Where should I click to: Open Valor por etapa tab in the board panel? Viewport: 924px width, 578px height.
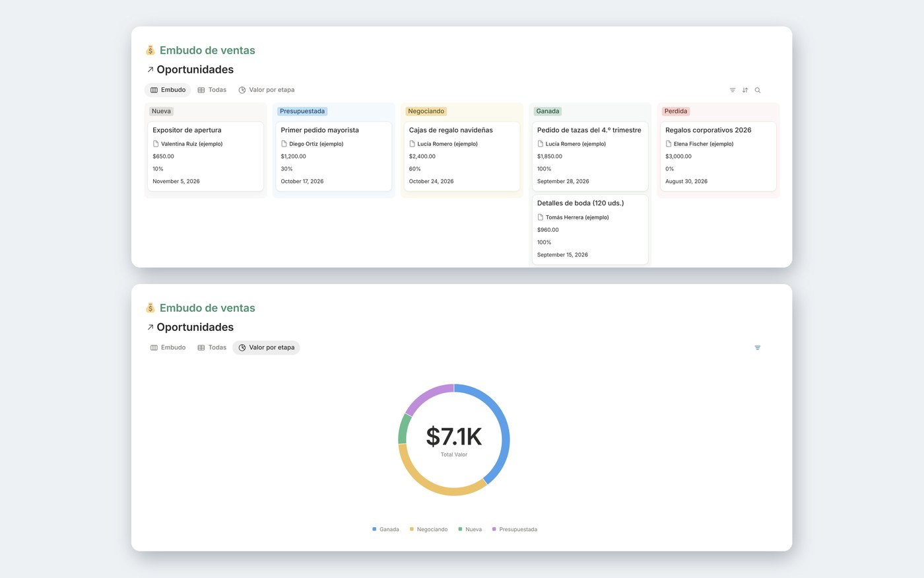(267, 90)
